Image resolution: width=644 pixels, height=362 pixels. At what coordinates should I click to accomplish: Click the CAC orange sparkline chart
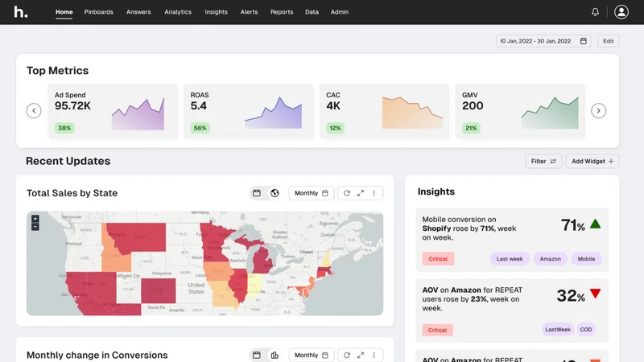(x=412, y=113)
